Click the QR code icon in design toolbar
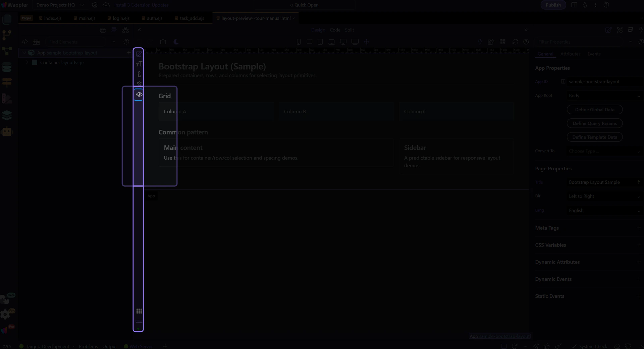The width and height of the screenshot is (644, 349). pyautogui.click(x=502, y=42)
